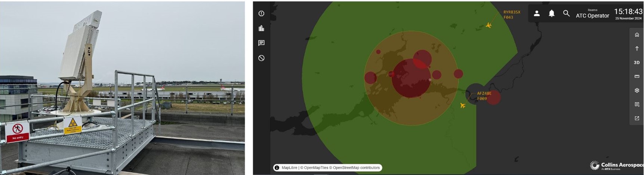Click the add column layout icon
This screenshot has width=644, height=175.
(x=637, y=104)
